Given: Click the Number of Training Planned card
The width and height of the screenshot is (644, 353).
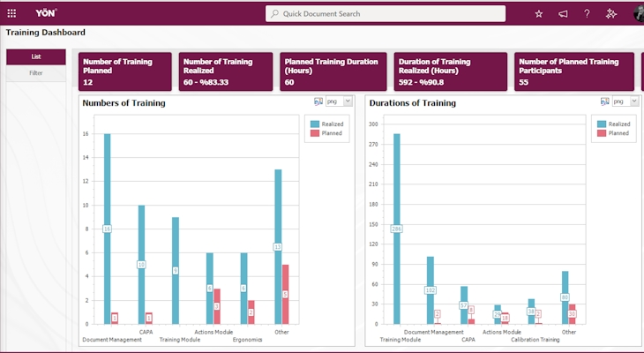Looking at the screenshot, I should (125, 71).
